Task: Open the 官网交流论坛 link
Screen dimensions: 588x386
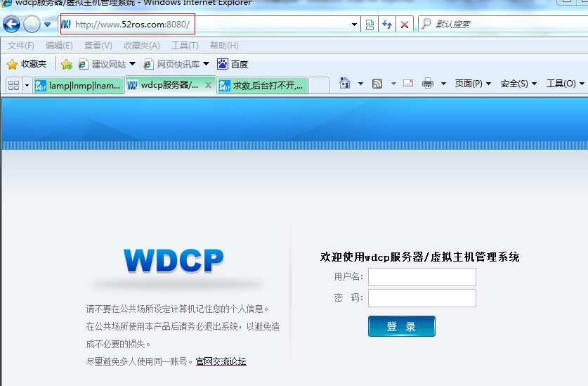Action: click(x=221, y=361)
